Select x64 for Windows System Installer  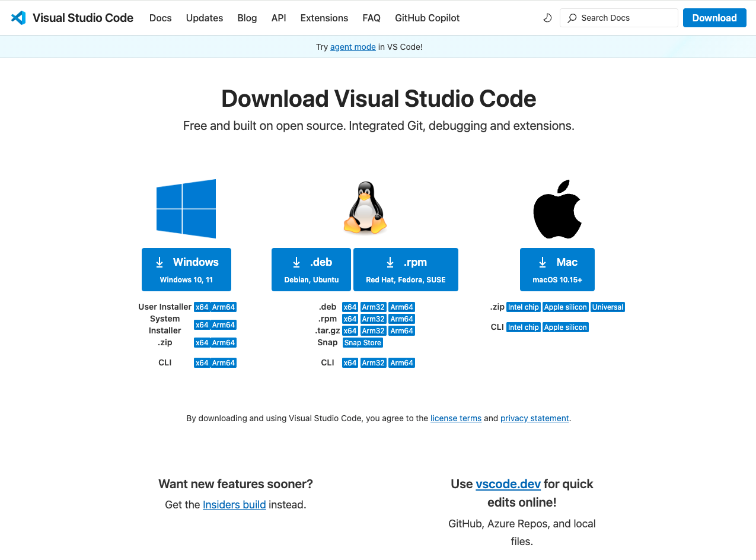click(x=202, y=325)
